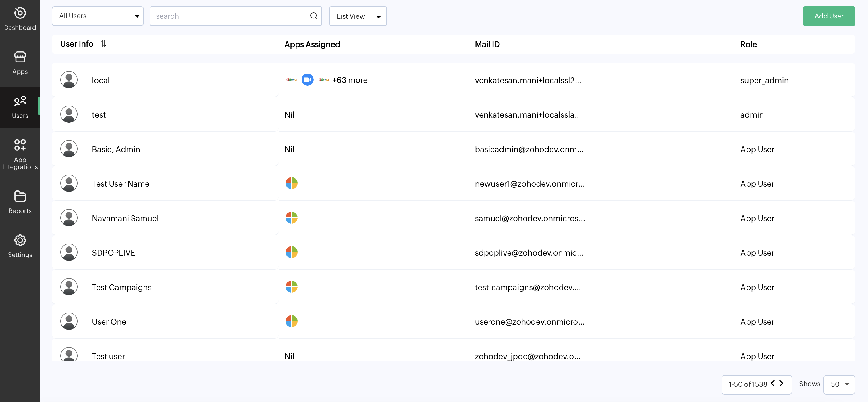Open Settings from sidebar

20,246
